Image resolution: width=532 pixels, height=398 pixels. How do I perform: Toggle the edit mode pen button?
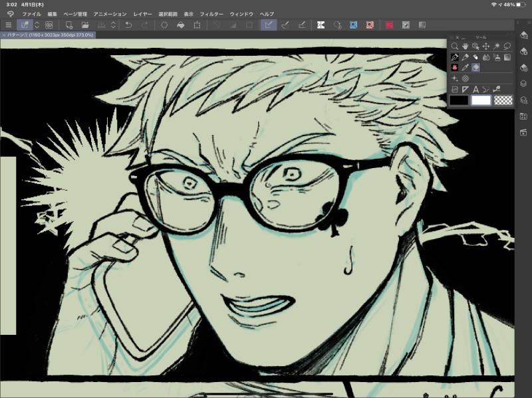(25, 25)
